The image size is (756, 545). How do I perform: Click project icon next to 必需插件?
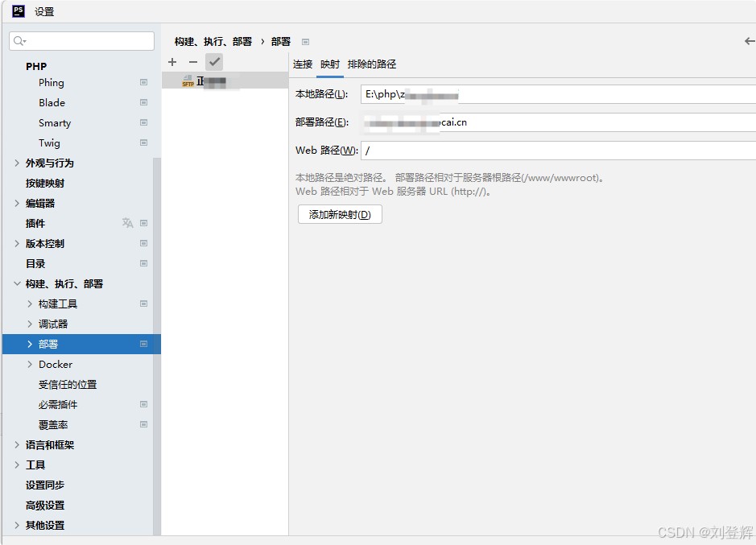[x=143, y=404]
